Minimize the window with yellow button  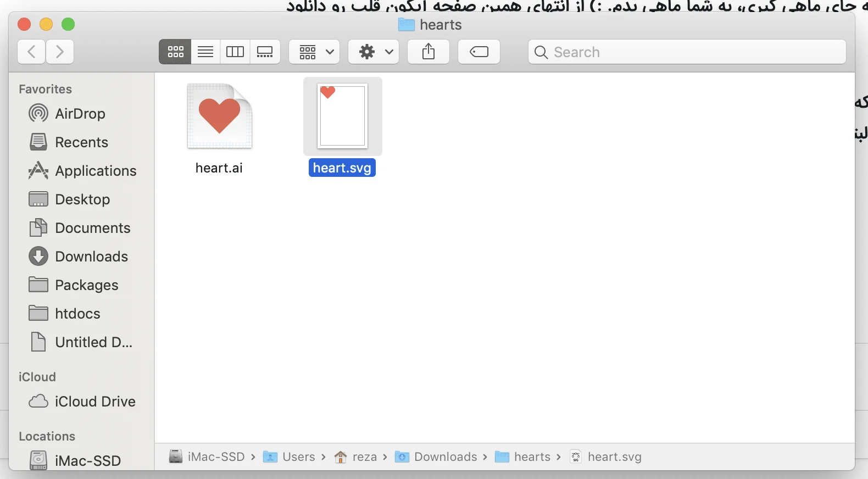[46, 24]
